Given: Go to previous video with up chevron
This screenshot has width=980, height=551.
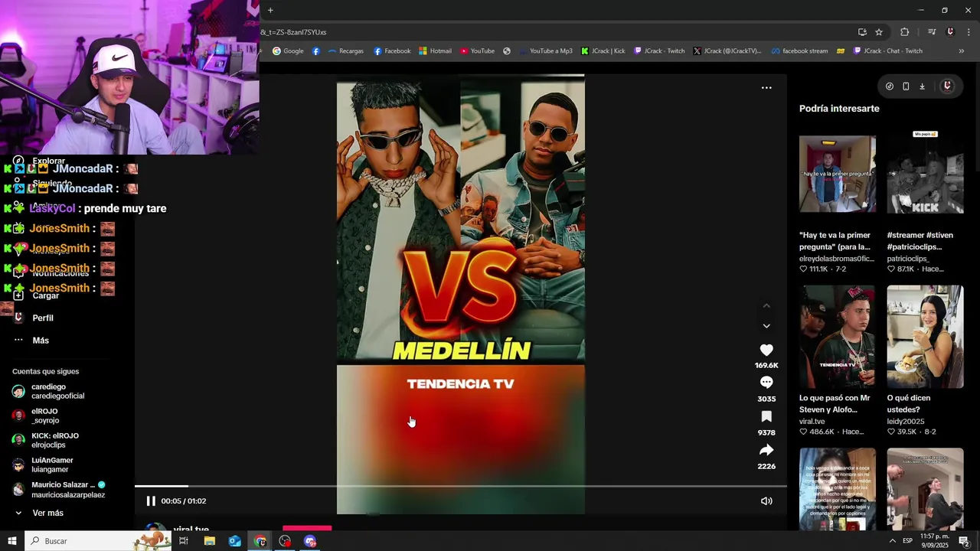Looking at the screenshot, I should click(x=766, y=306).
